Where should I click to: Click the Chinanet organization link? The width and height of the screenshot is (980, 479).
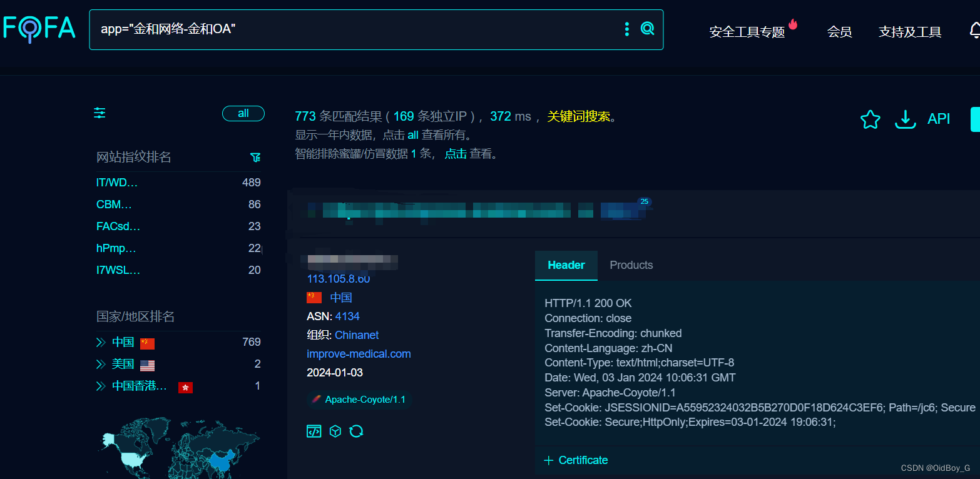click(357, 335)
